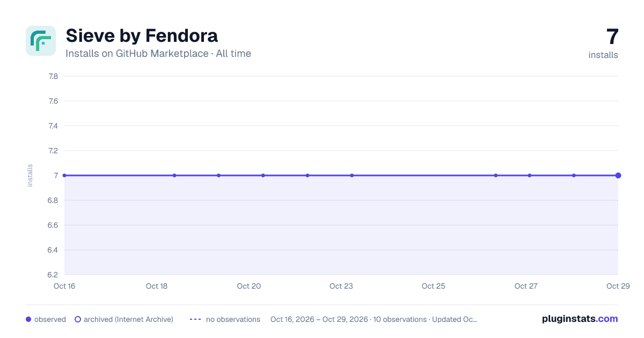The width and height of the screenshot is (644, 338).
Task: Click the archived legend hollow circle marker
Action: pyautogui.click(x=78, y=319)
